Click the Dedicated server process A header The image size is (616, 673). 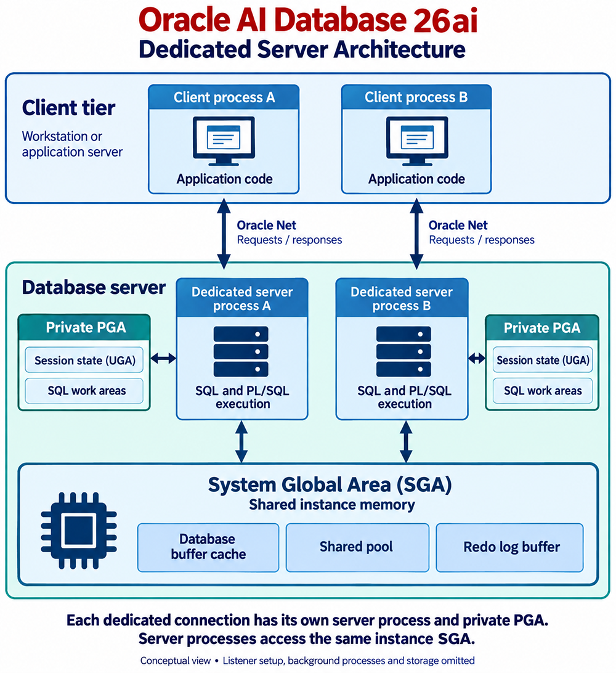tap(242, 298)
